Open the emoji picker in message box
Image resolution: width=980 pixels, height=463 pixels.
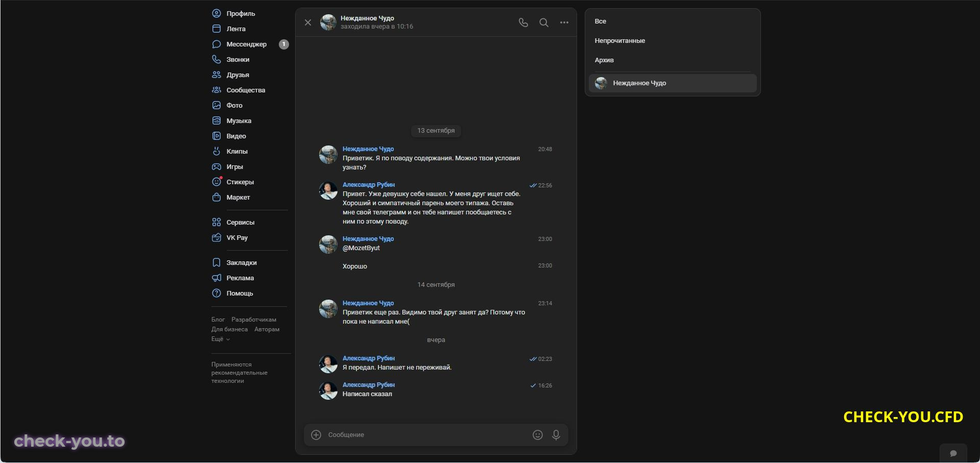pos(538,435)
